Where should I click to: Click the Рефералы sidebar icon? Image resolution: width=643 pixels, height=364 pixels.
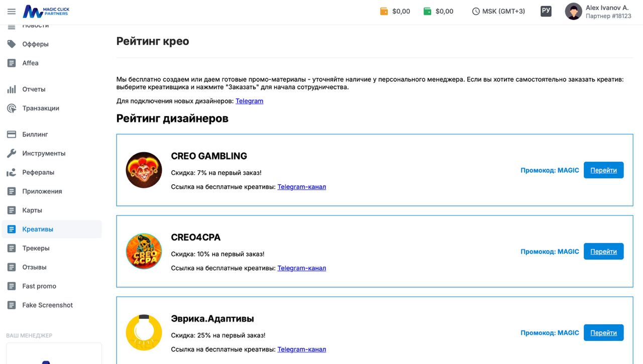[12, 173]
